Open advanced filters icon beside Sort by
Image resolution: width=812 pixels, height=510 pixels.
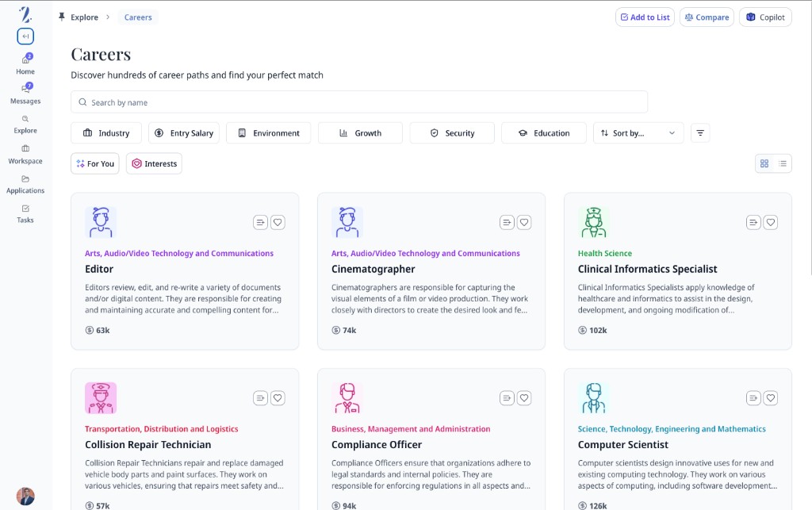pyautogui.click(x=700, y=133)
